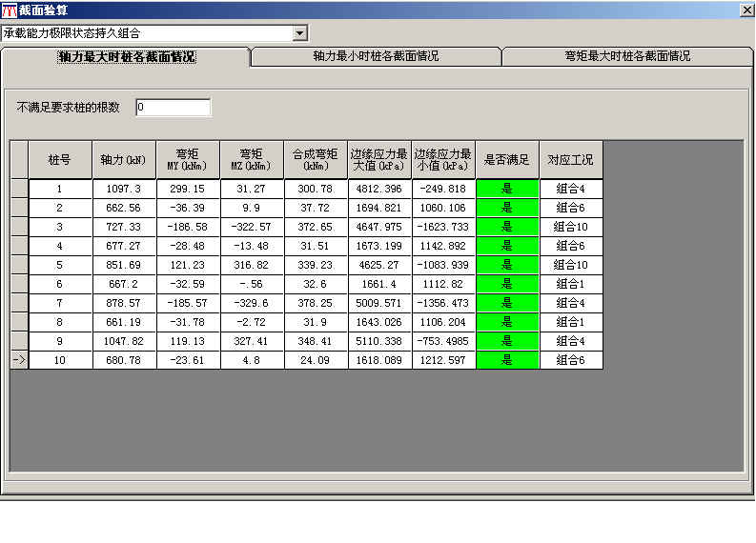This screenshot has width=756, height=543.
Task: Click the 是否满足 column header
Action: [x=507, y=160]
